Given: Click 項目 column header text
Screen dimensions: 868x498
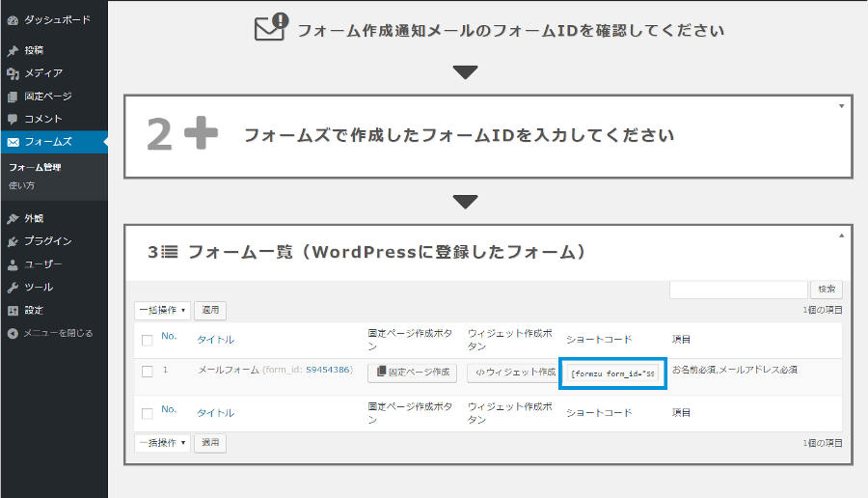Looking at the screenshot, I should pyautogui.click(x=681, y=340).
